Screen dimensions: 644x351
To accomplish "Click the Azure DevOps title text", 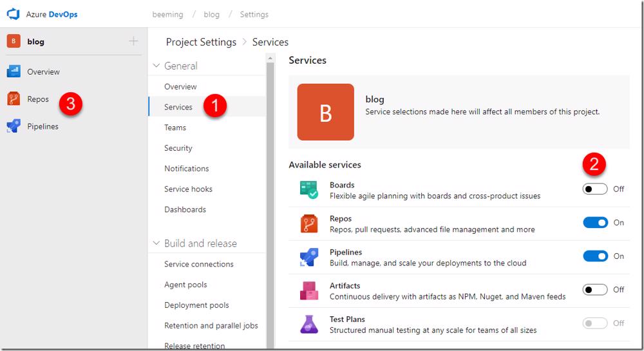I will click(52, 14).
